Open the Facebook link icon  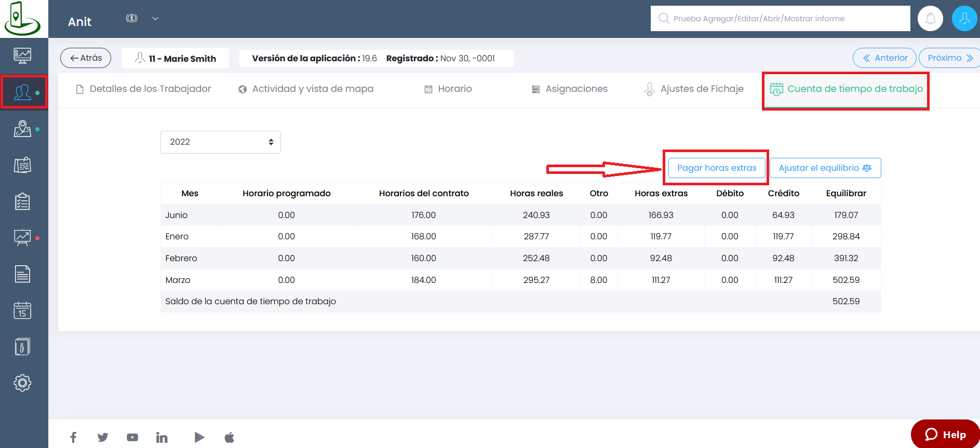point(73,437)
